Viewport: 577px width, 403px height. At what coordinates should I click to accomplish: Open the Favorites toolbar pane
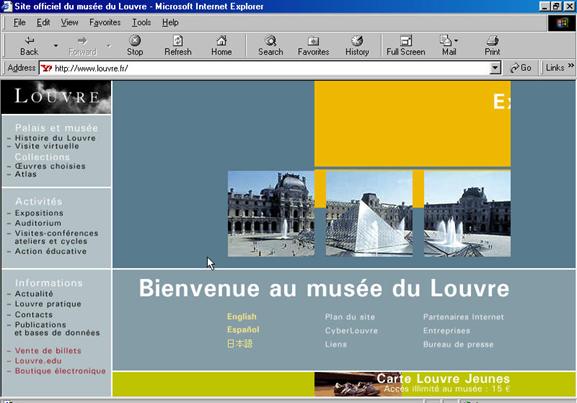pos(313,46)
